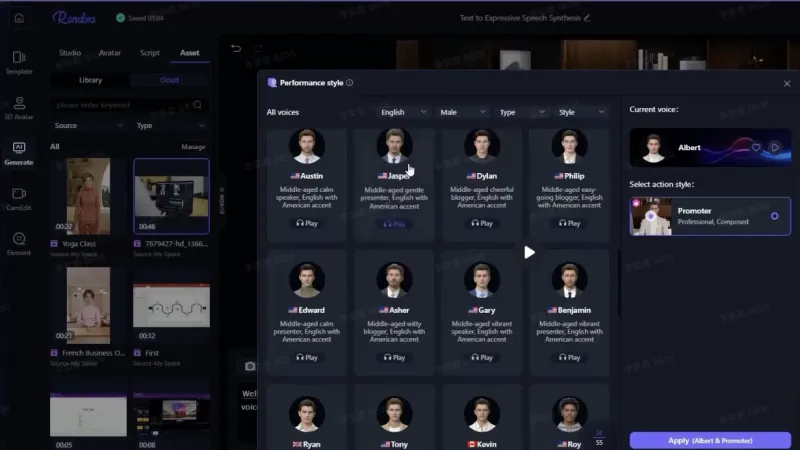The height and width of the screenshot is (450, 800).
Task: Play Gary's voice sample
Action: coord(482,358)
